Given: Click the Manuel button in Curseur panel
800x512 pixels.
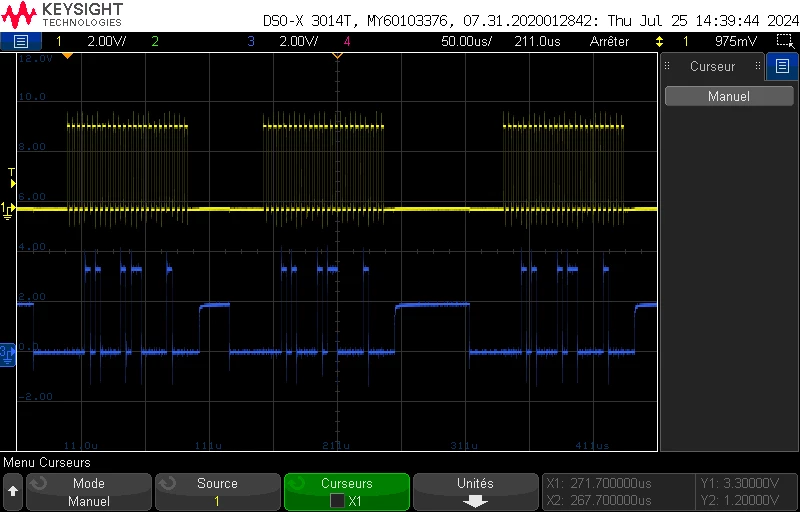Looking at the screenshot, I should (729, 96).
